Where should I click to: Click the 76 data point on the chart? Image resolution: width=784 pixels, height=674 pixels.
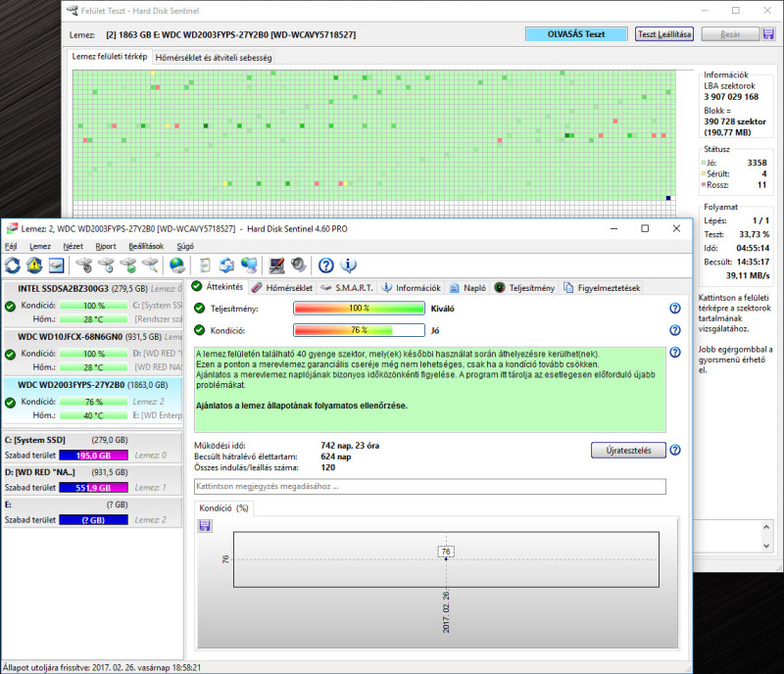[446, 559]
